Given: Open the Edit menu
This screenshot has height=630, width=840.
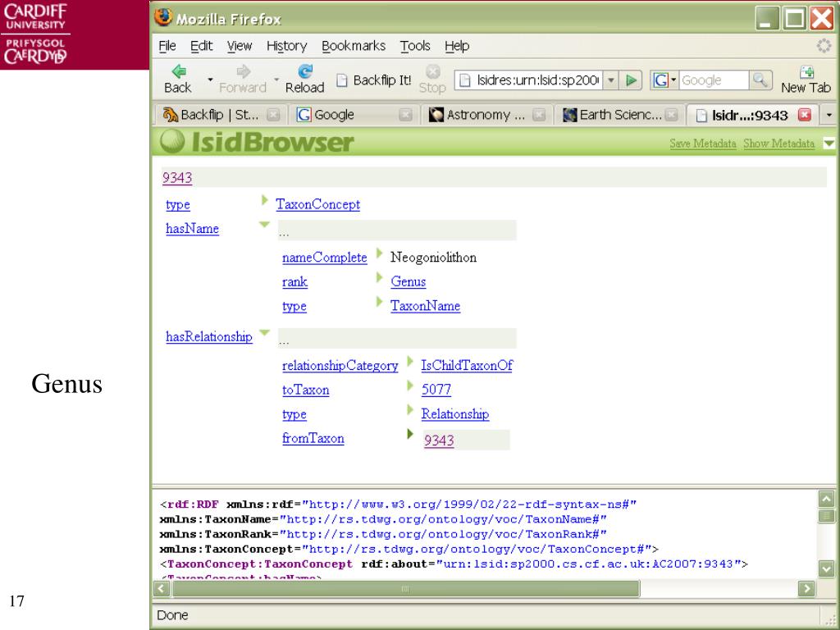Looking at the screenshot, I should click(202, 46).
